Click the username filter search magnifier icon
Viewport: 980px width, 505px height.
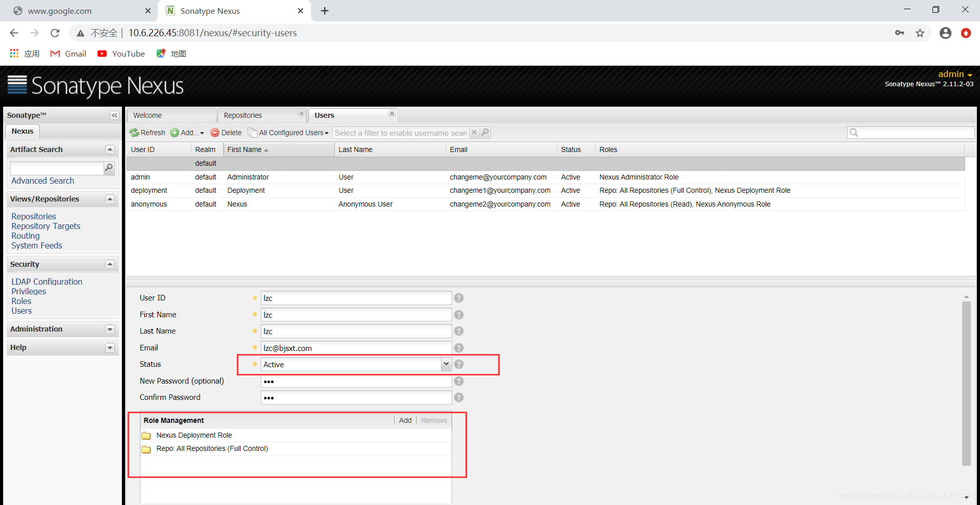[x=485, y=133]
